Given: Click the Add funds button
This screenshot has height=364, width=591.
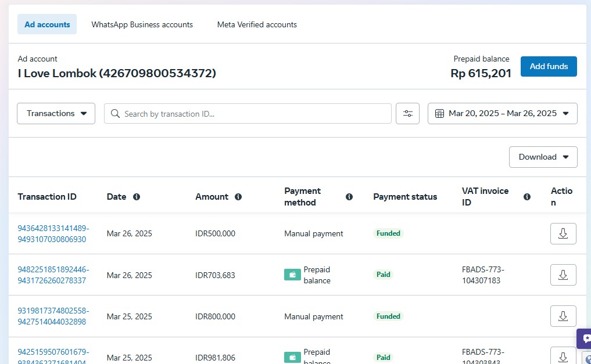Looking at the screenshot, I should [548, 66].
